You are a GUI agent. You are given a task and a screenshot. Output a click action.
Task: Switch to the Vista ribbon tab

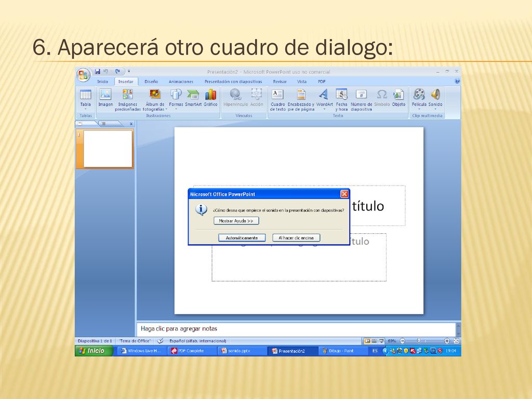pyautogui.click(x=302, y=82)
